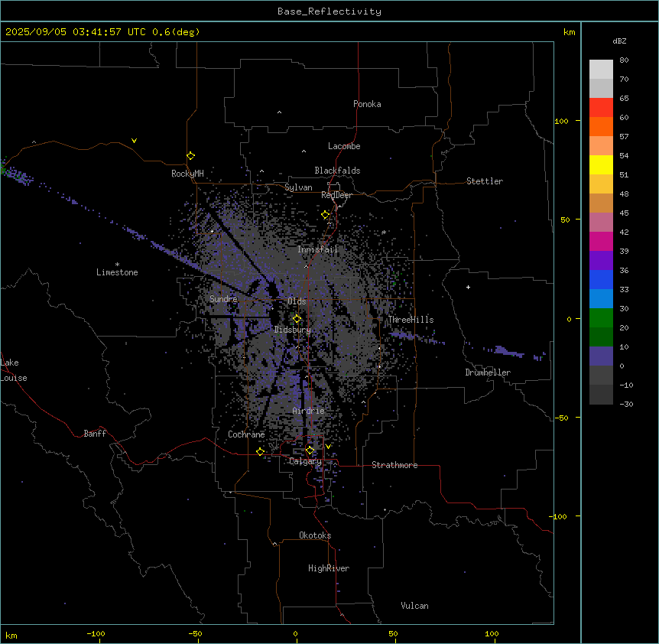This screenshot has width=659, height=644.
Task: Click the Olds city label
Action: (297, 301)
